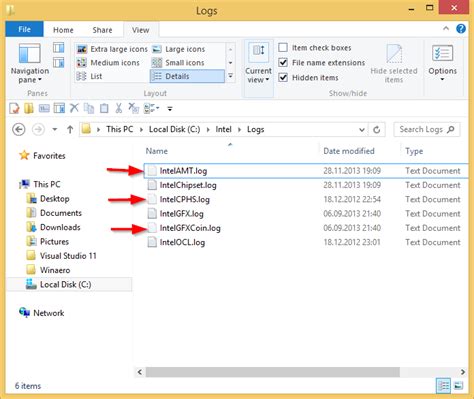Switch to details view icon in status bar
The image size is (474, 399).
tap(444, 386)
